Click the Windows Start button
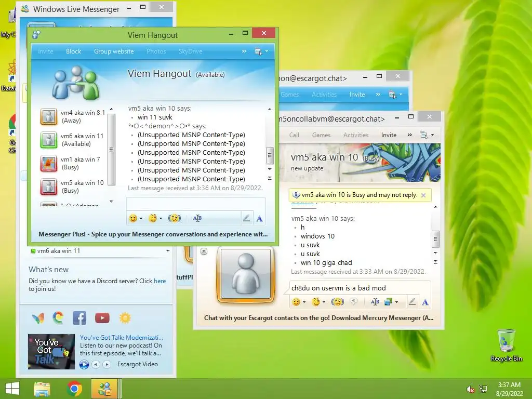The height and width of the screenshot is (399, 532). tap(12, 389)
